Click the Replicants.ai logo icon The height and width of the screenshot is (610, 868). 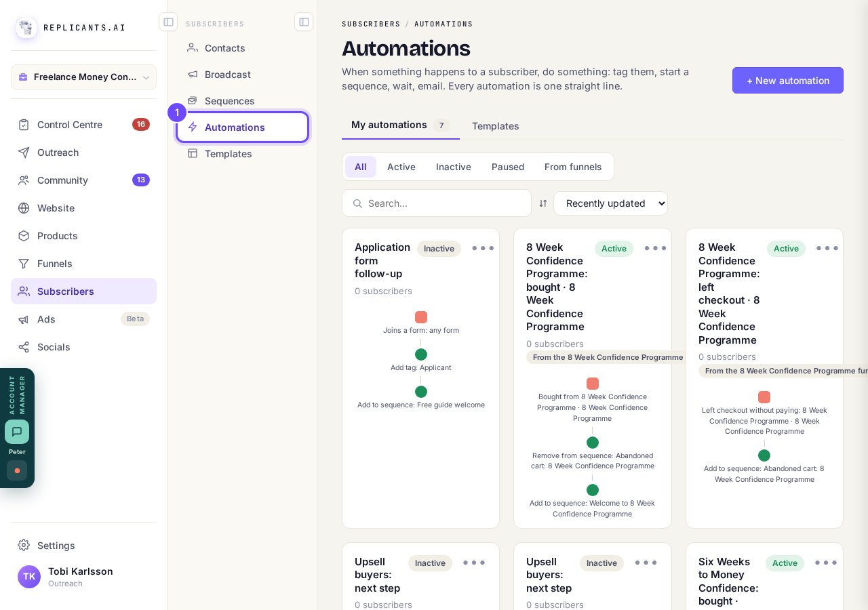click(x=26, y=28)
